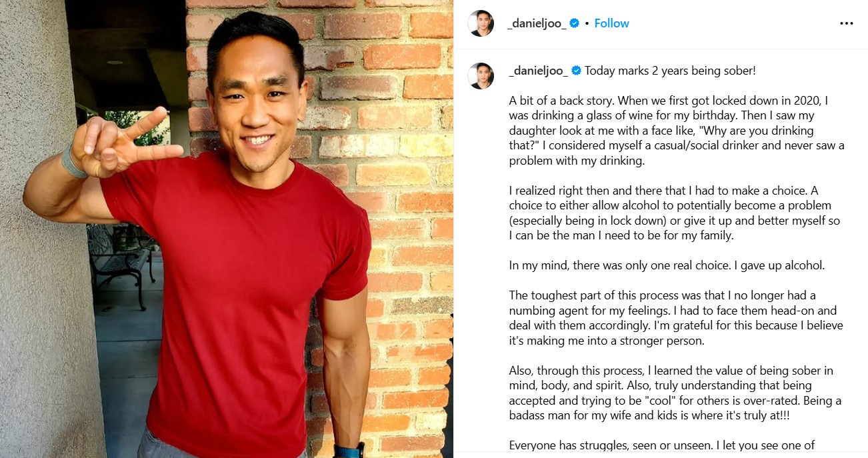
Task: Click the 'toughest part of this process' paragraph
Action: pyautogui.click(x=676, y=318)
